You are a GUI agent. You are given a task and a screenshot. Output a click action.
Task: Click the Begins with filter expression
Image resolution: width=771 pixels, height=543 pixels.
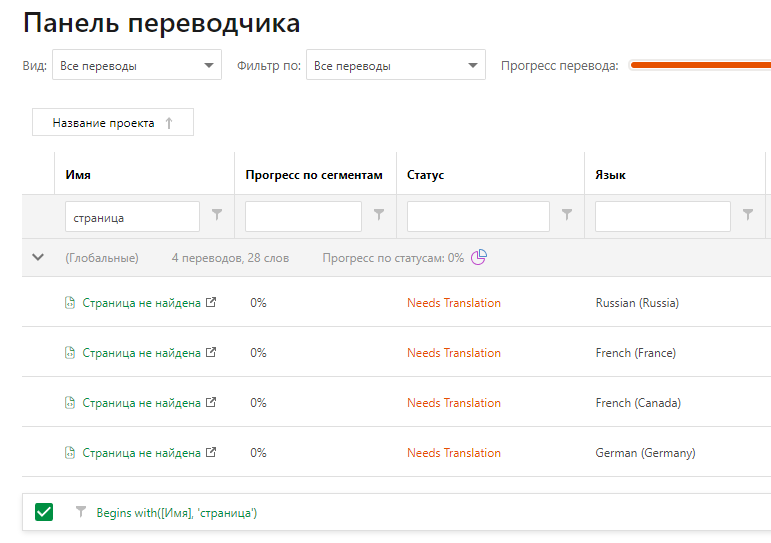tap(177, 513)
